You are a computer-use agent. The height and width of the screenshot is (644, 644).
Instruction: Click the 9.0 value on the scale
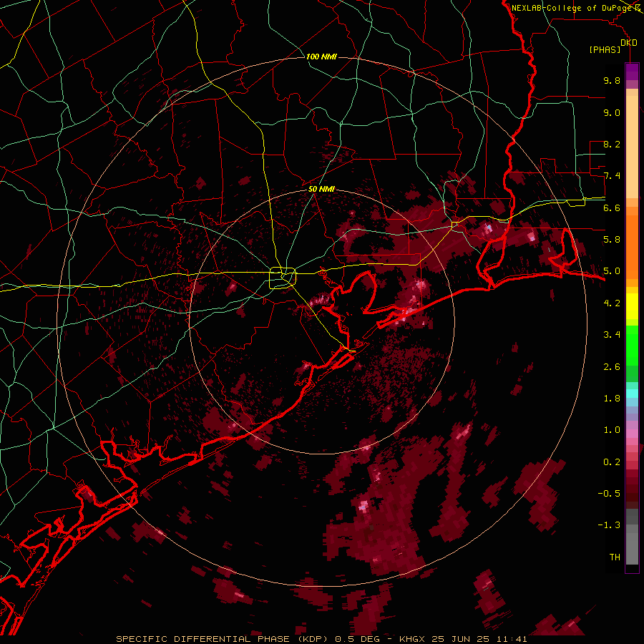tap(612, 112)
